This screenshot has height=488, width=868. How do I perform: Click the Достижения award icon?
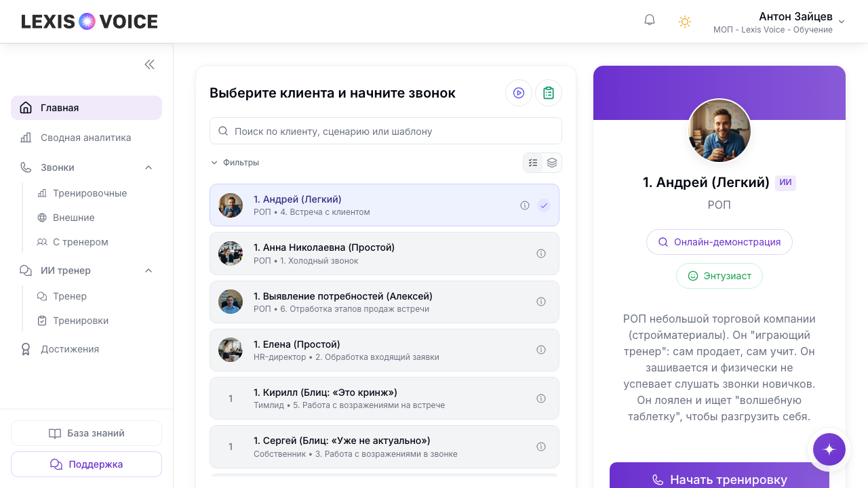click(26, 349)
